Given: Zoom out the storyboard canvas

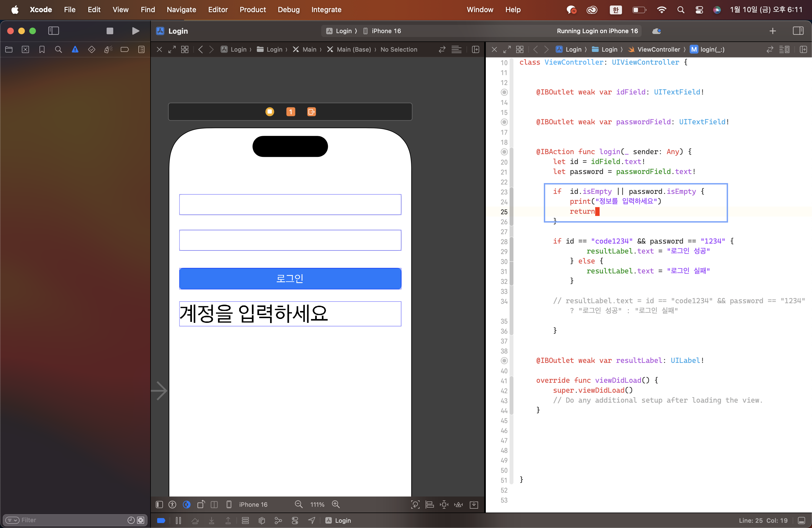Looking at the screenshot, I should [x=299, y=505].
